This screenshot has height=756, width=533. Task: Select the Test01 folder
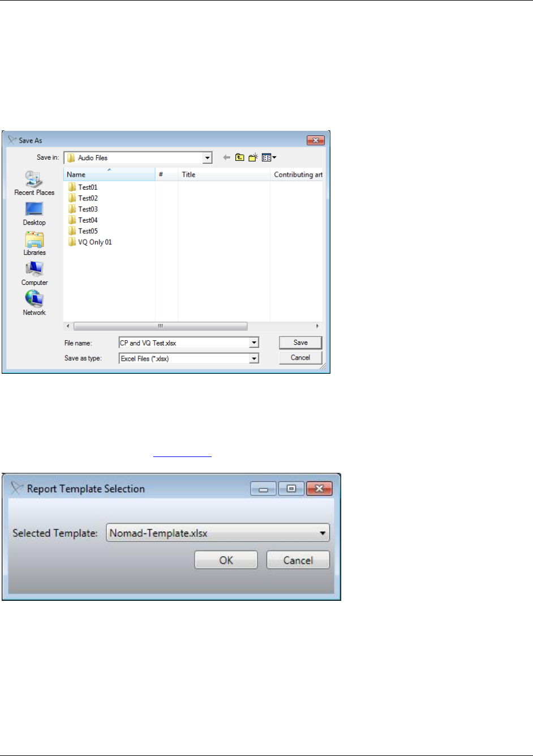(x=83, y=187)
